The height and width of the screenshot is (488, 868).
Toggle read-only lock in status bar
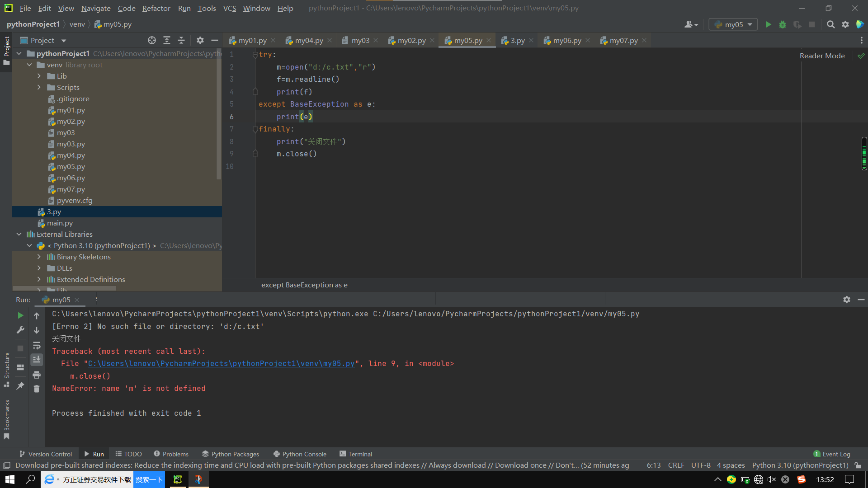coord(858,465)
